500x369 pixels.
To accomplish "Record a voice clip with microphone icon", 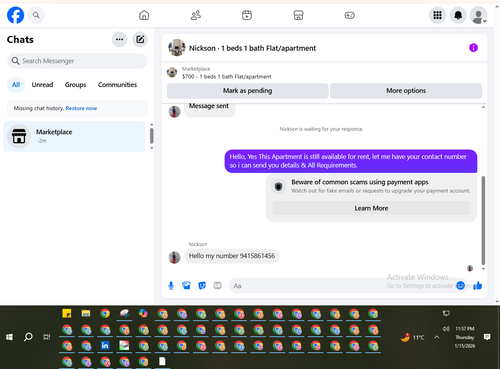I will pos(171,286).
